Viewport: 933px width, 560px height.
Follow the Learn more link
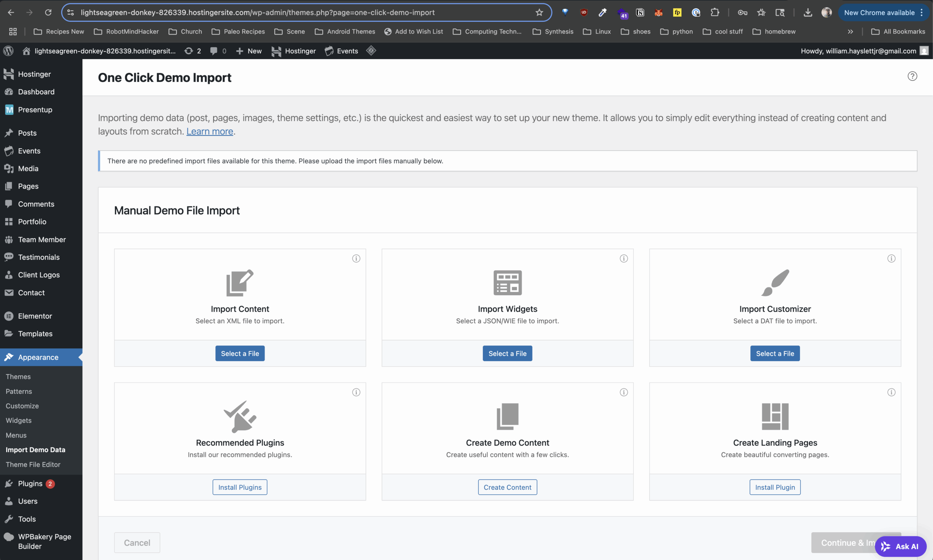point(210,131)
